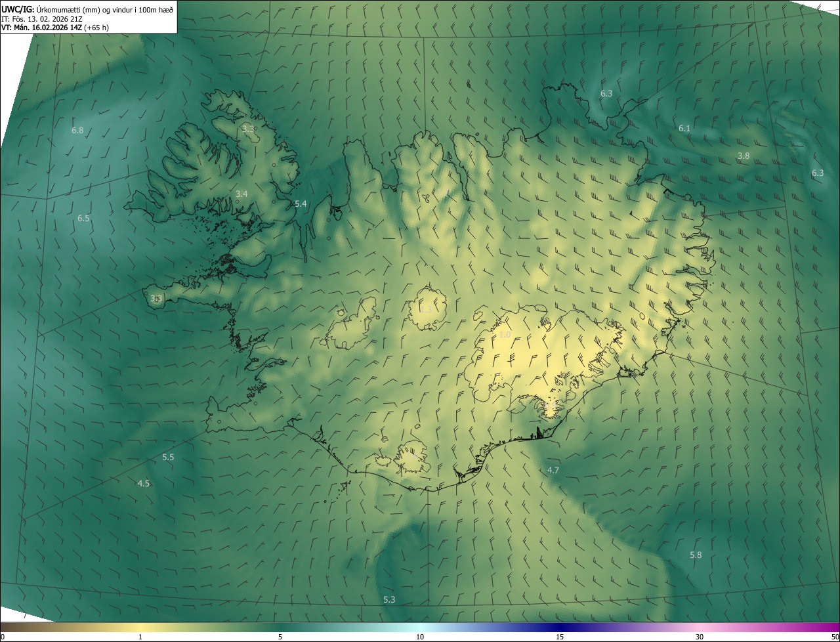The height and width of the screenshot is (642, 840).
Task: Click the 4.5 value label
Action: click(143, 483)
